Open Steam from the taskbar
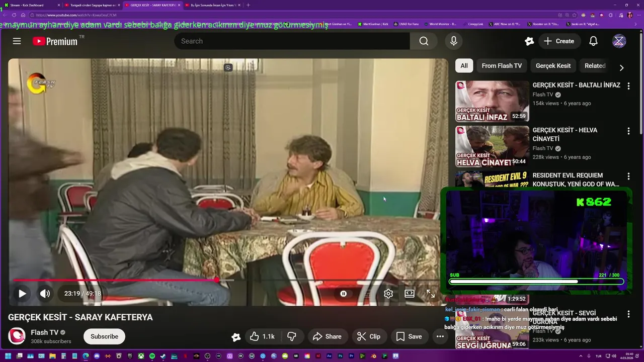 point(163,356)
